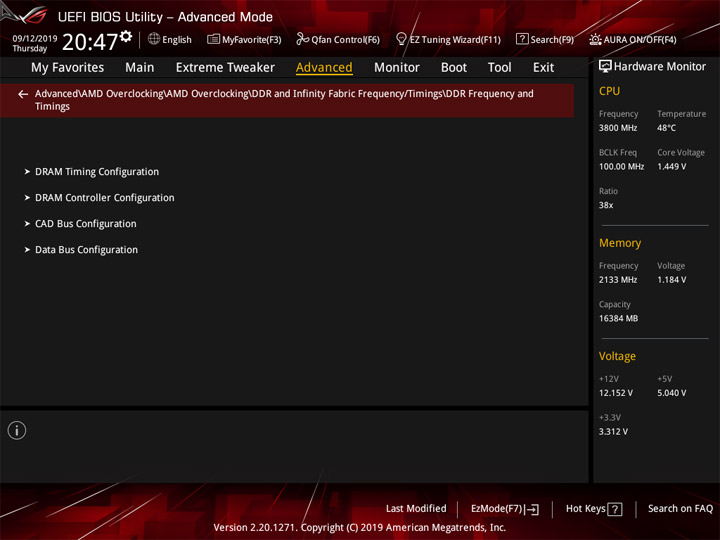
Task: Click the MyFavorite list icon
Action: coord(213,39)
